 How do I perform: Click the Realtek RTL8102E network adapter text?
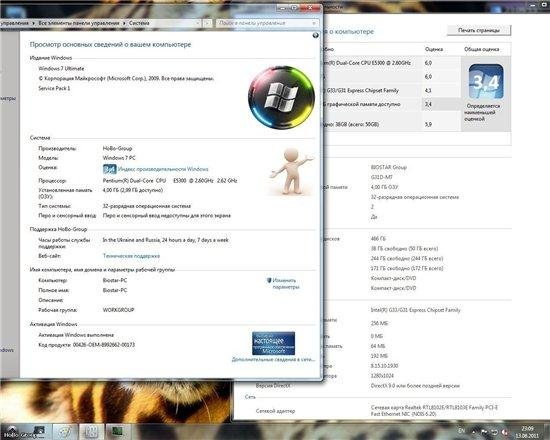point(434,411)
